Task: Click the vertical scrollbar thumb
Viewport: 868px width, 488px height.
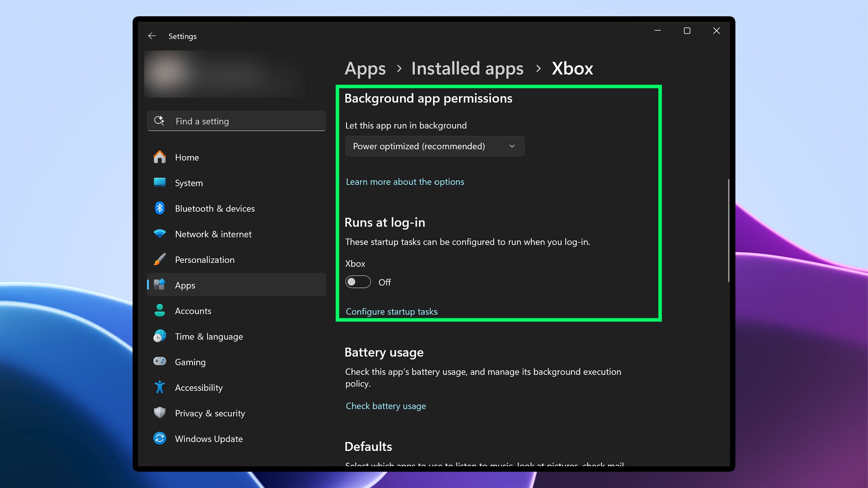Action: click(728, 230)
